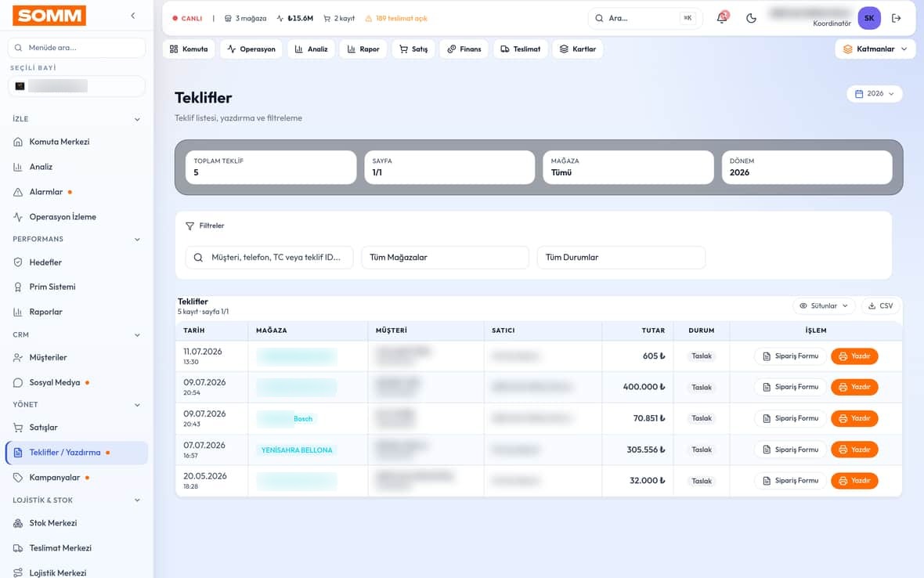Open the Sütunlar column visibility menu

(824, 305)
